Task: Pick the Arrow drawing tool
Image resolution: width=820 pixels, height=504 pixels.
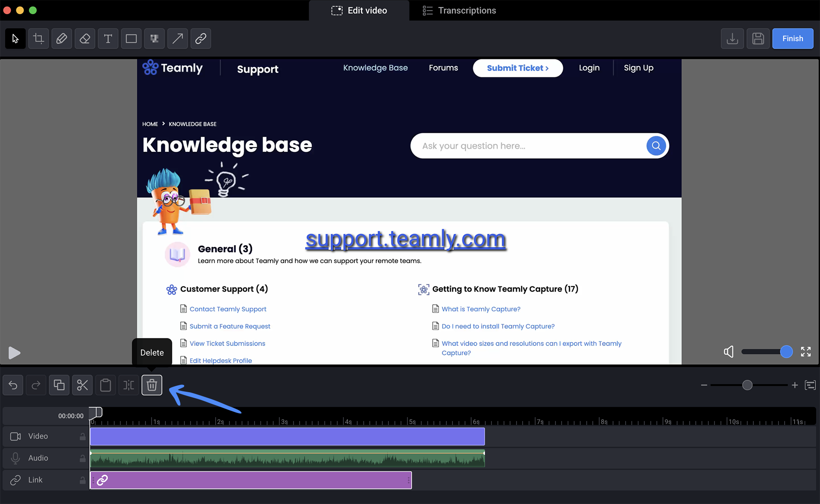Action: pyautogui.click(x=177, y=39)
